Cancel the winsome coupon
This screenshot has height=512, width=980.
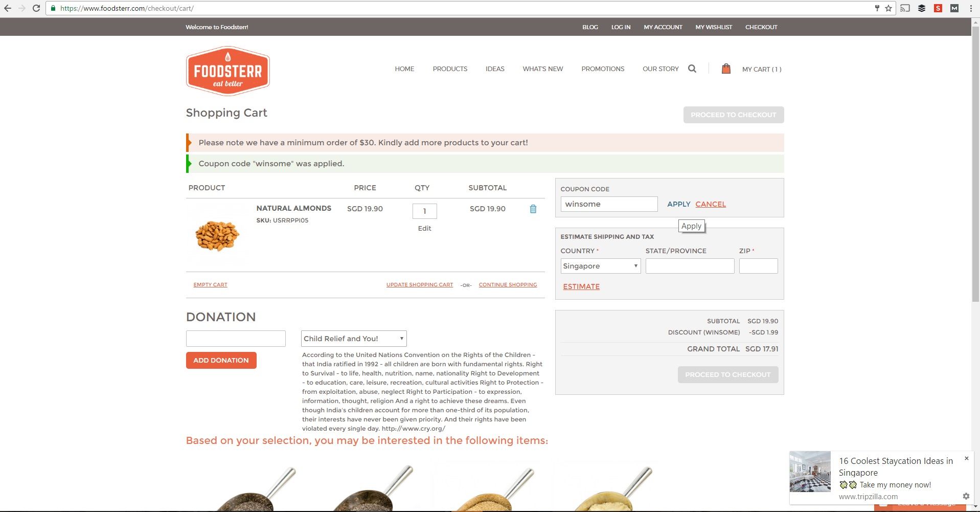tap(711, 204)
